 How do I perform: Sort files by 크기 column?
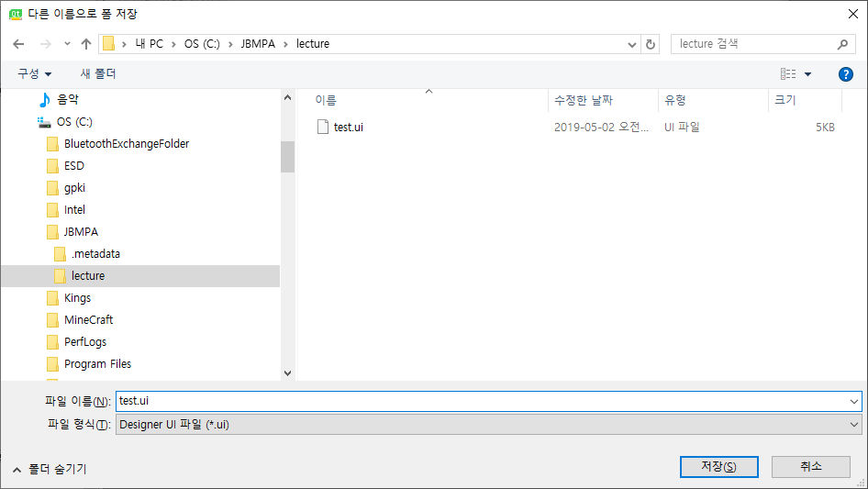coord(785,100)
